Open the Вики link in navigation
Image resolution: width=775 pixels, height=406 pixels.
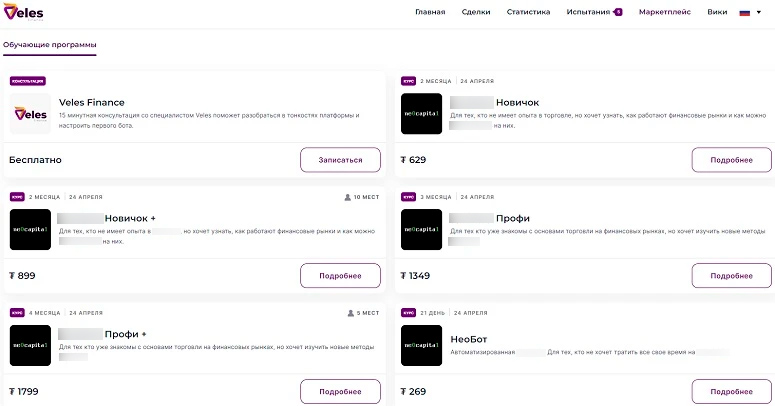coord(717,12)
